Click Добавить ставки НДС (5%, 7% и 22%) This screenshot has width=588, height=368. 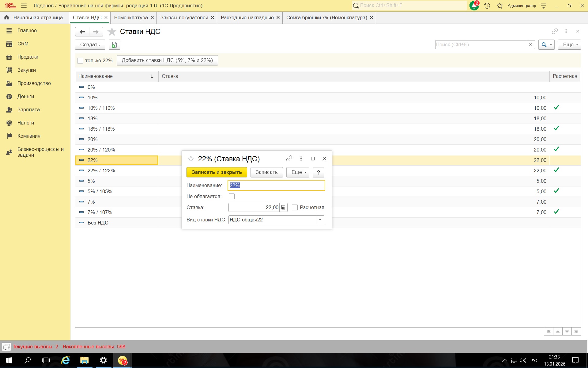point(167,60)
